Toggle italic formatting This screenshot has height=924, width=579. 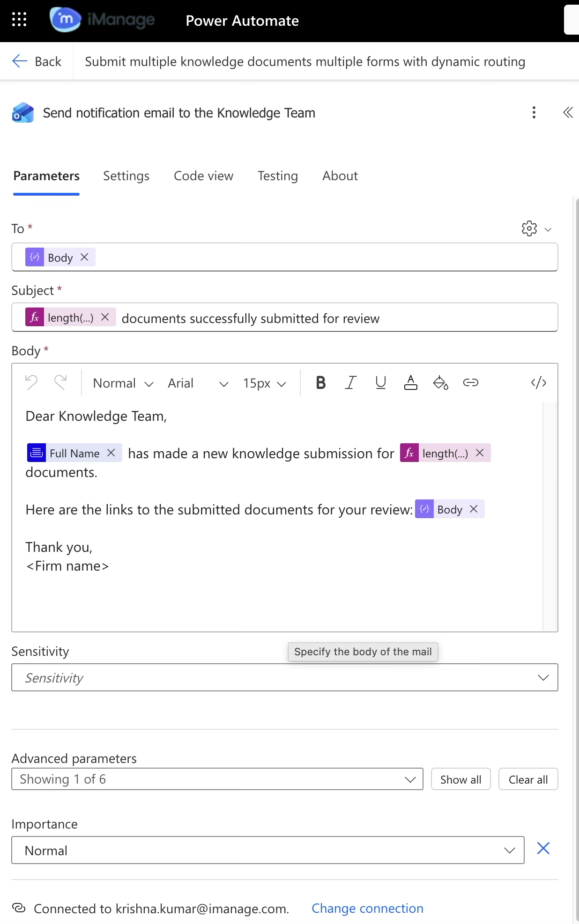click(x=350, y=382)
